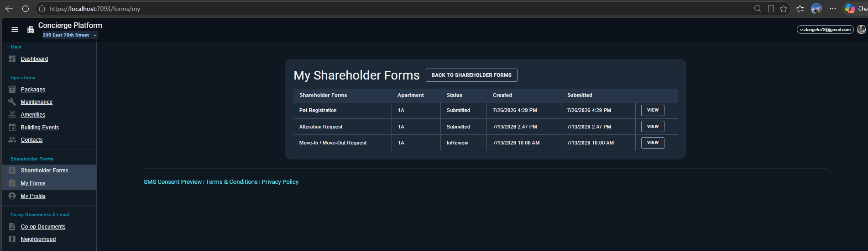The width and height of the screenshot is (868, 251).
Task: Go back in the browser
Action: tap(9, 9)
